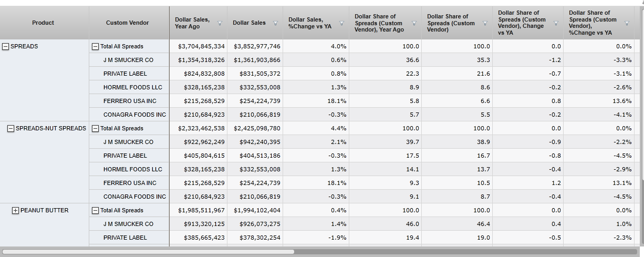Open filter on Dollar Sales, %Change vs YA
644x257 pixels.
342,23
